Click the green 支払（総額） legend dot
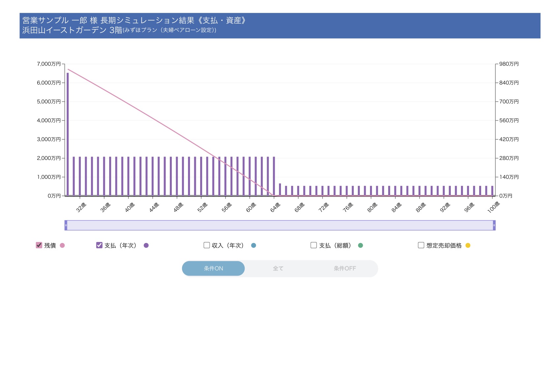 (360, 245)
